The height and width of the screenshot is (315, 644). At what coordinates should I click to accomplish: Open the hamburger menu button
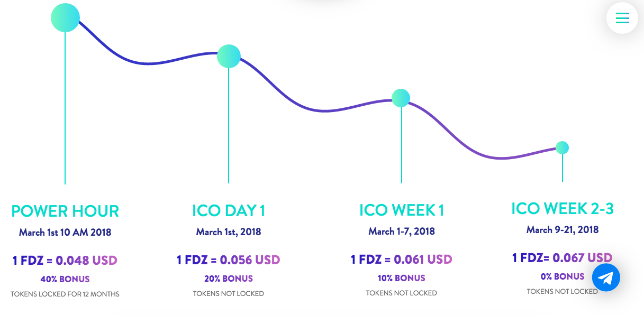coord(622,18)
